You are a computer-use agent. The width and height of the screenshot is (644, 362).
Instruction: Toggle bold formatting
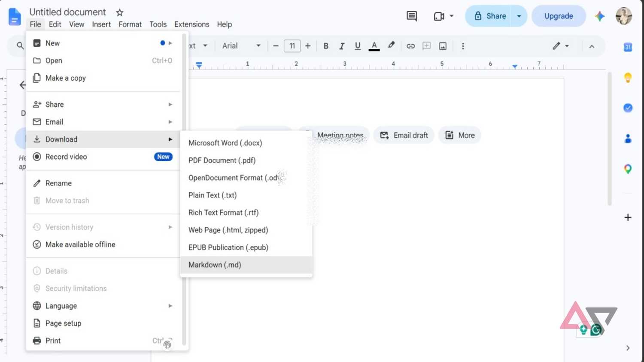(x=326, y=46)
